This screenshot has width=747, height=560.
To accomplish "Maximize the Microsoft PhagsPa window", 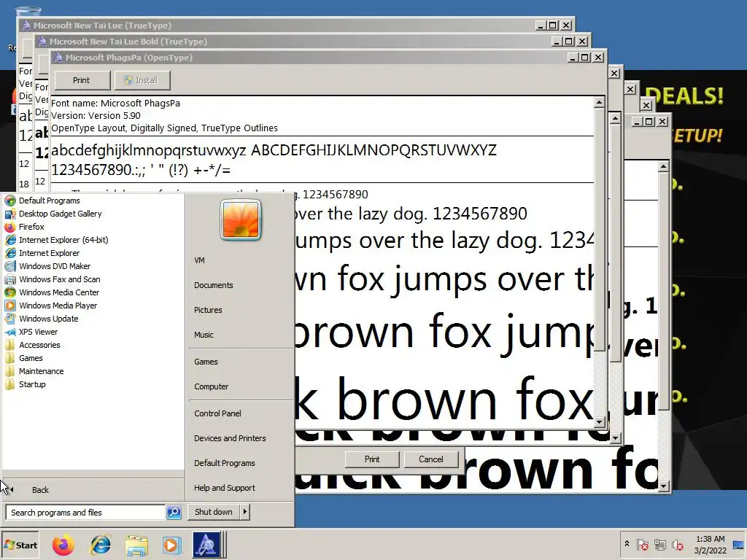I will (x=584, y=58).
